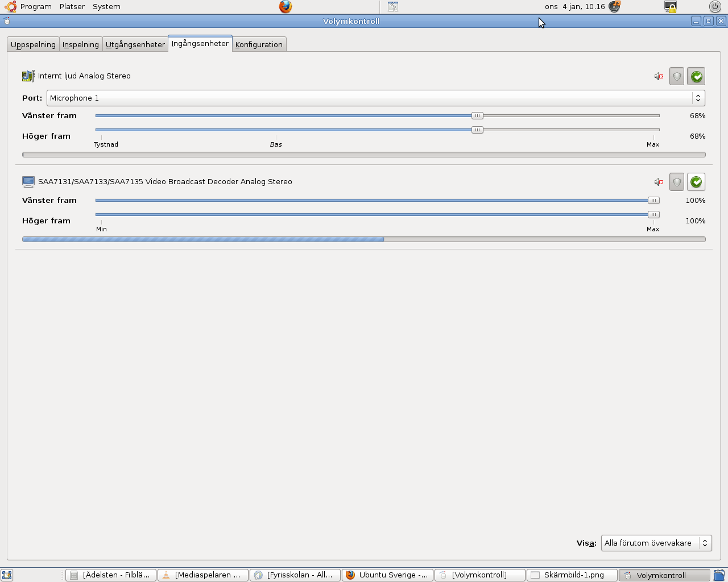
Task: Mute the SAA7131 Video Broadcast Decoder input
Action: pos(659,182)
